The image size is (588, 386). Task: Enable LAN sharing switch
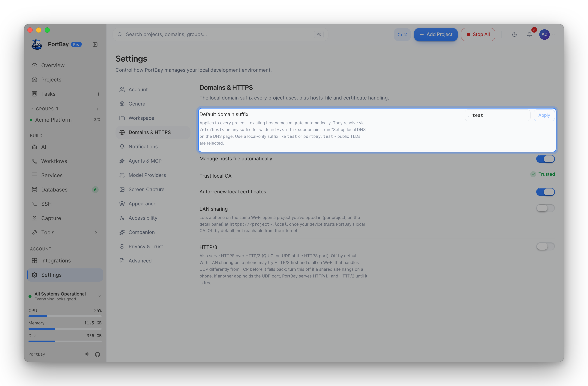click(545, 208)
